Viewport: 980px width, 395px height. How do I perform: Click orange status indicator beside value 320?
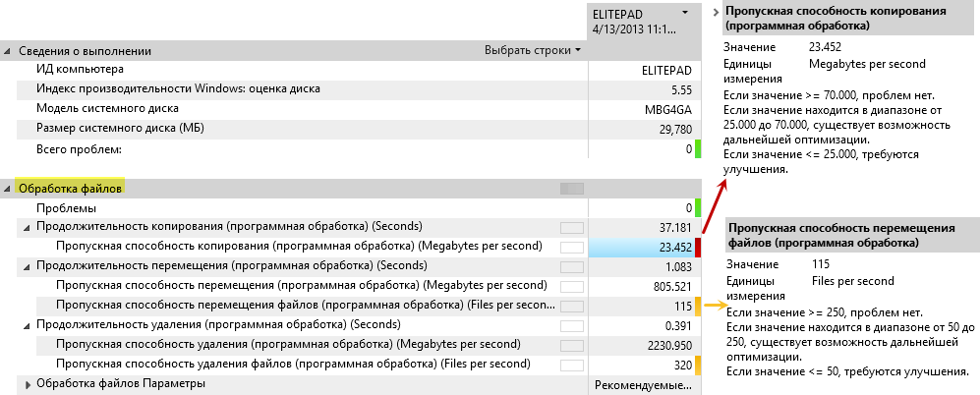[698, 365]
